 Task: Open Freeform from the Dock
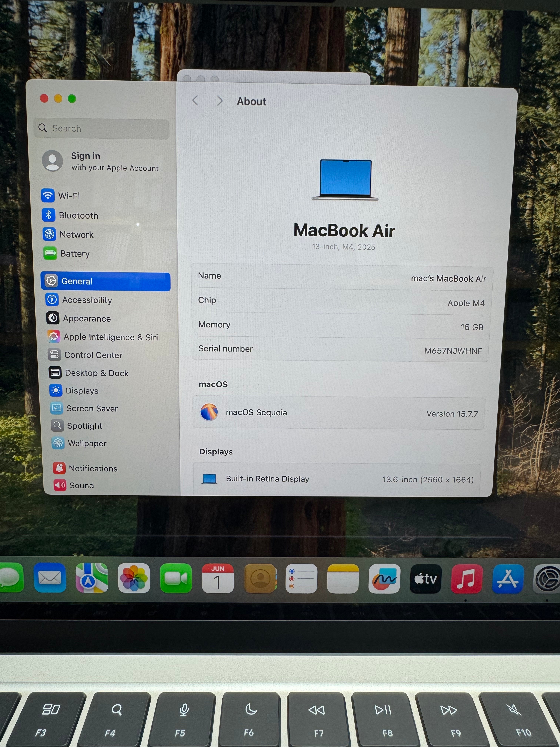pos(384,578)
